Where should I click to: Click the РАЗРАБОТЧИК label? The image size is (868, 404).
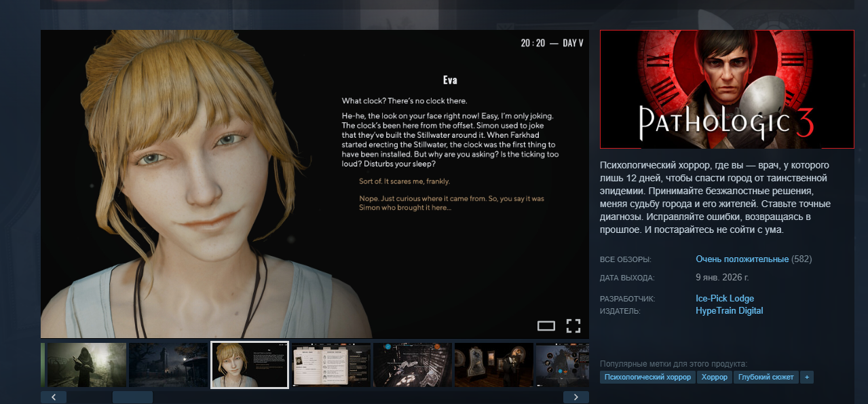627,299
